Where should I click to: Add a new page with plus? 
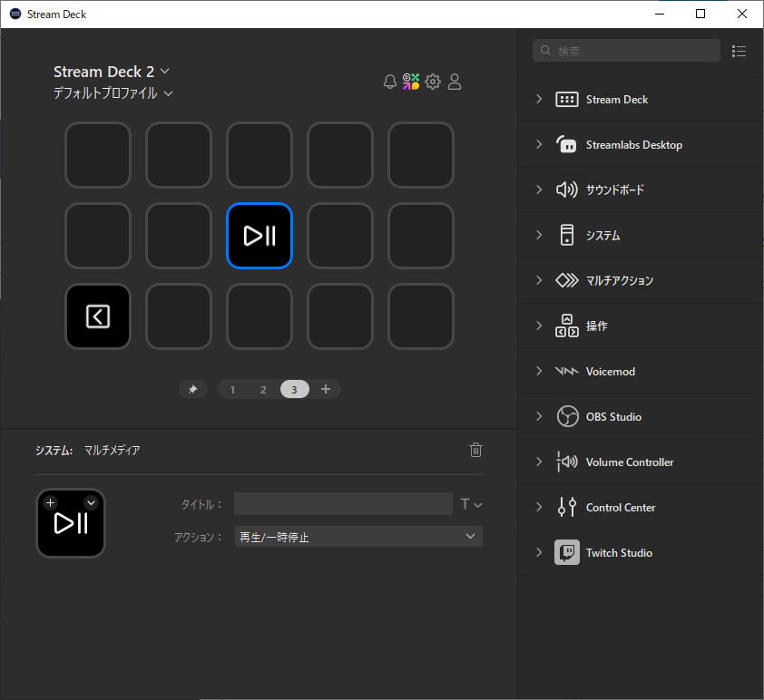(x=326, y=389)
